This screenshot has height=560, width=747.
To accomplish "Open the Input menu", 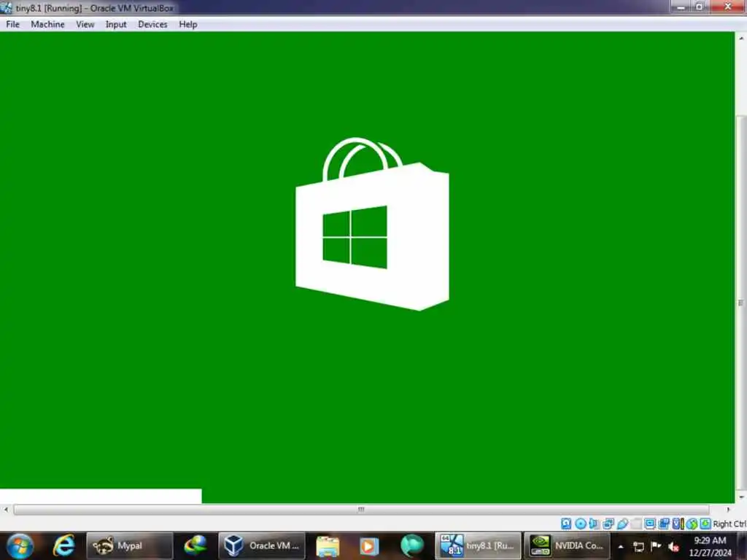I will pos(116,24).
